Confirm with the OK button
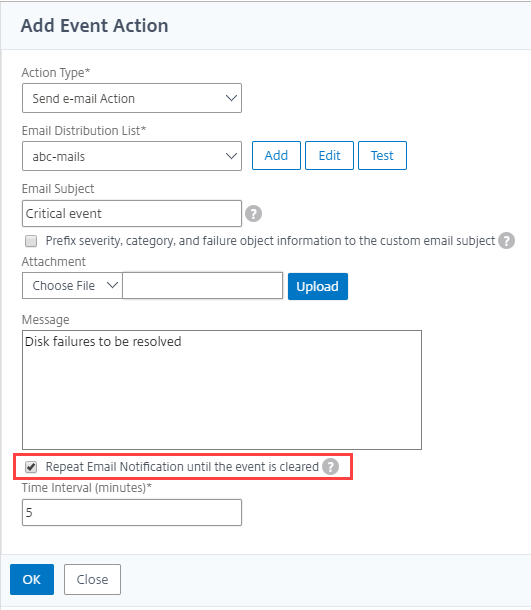Screen dimensions: 531x610 click(x=32, y=580)
